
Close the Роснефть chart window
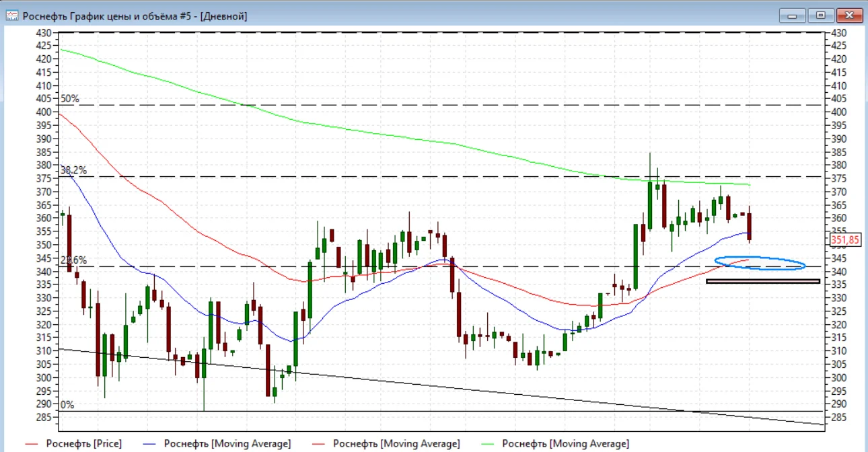848,15
